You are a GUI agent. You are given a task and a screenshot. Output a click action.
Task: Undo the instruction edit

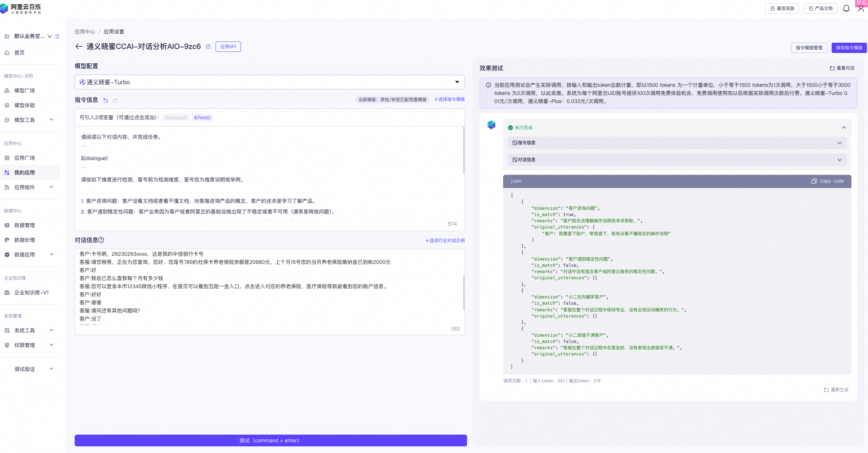pos(106,100)
